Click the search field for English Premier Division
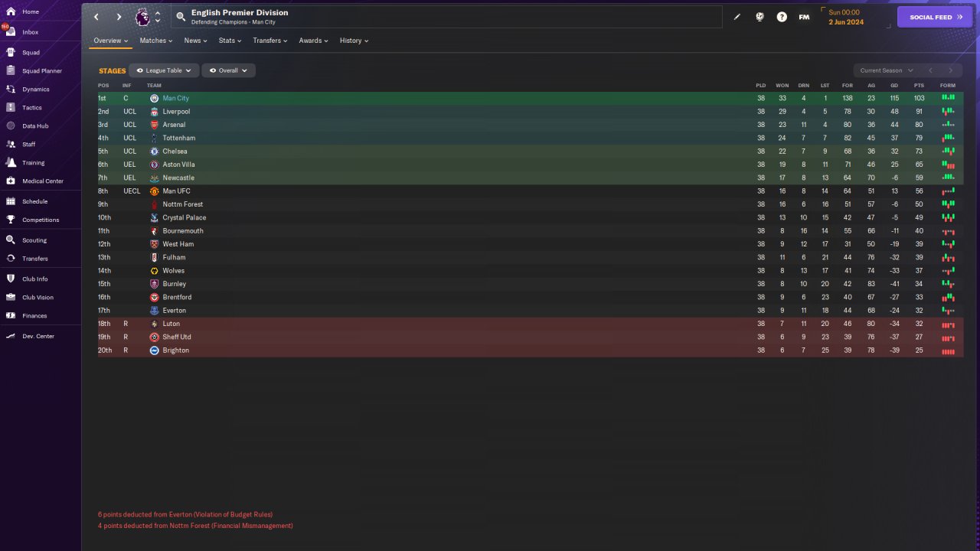This screenshot has height=551, width=980. [447, 17]
